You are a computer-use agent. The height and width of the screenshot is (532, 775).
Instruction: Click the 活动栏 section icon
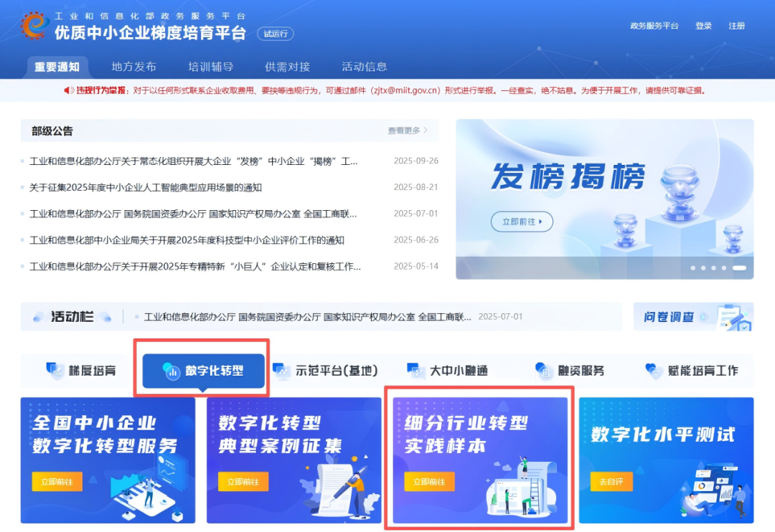point(39,318)
